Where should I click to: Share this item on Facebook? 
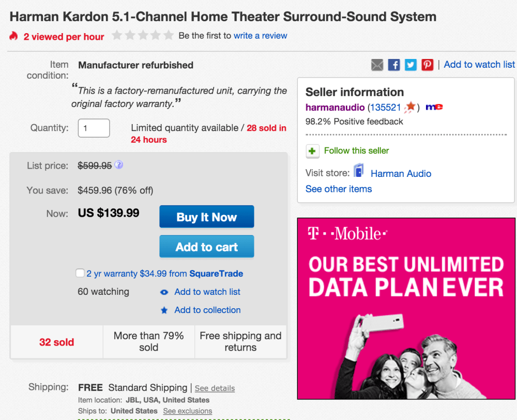click(394, 65)
